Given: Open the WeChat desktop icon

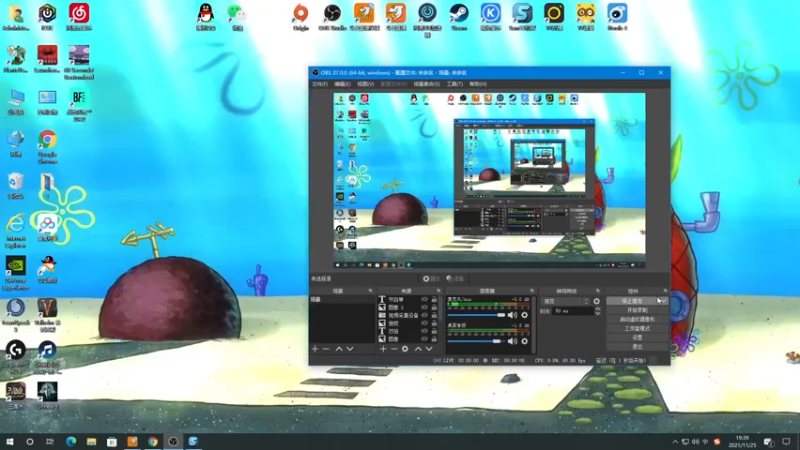Looking at the screenshot, I should click(x=237, y=17).
